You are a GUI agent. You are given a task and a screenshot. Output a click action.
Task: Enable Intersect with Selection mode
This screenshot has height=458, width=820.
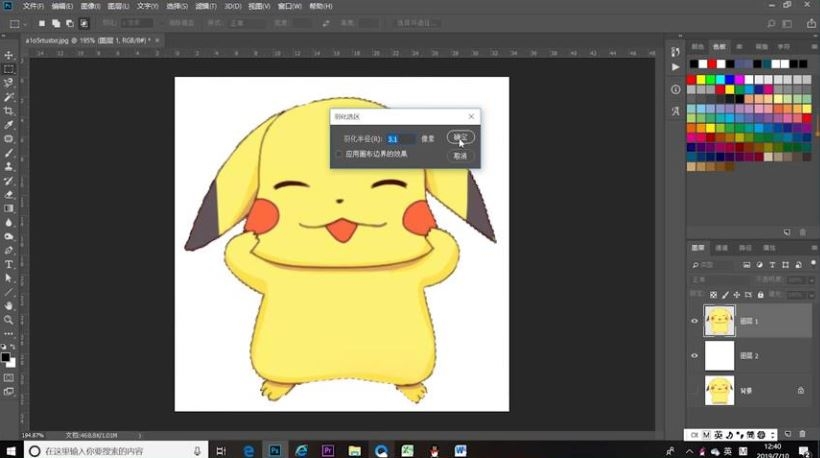point(84,24)
